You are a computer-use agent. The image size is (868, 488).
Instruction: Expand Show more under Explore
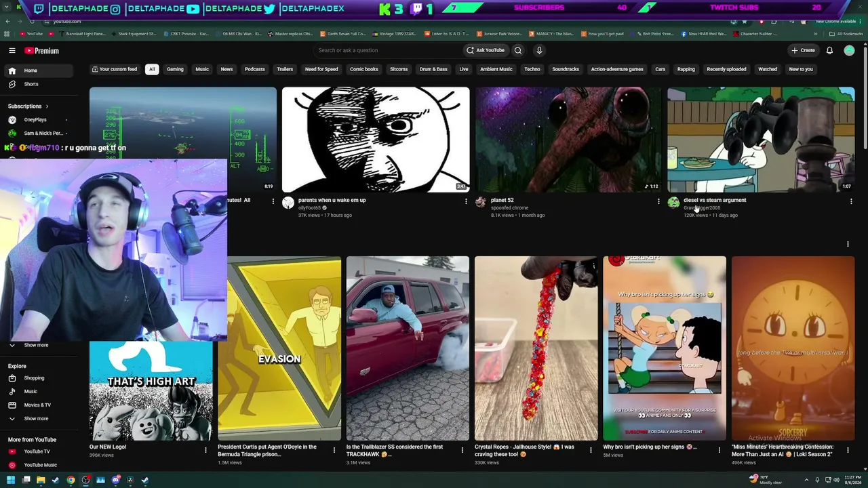click(38, 419)
